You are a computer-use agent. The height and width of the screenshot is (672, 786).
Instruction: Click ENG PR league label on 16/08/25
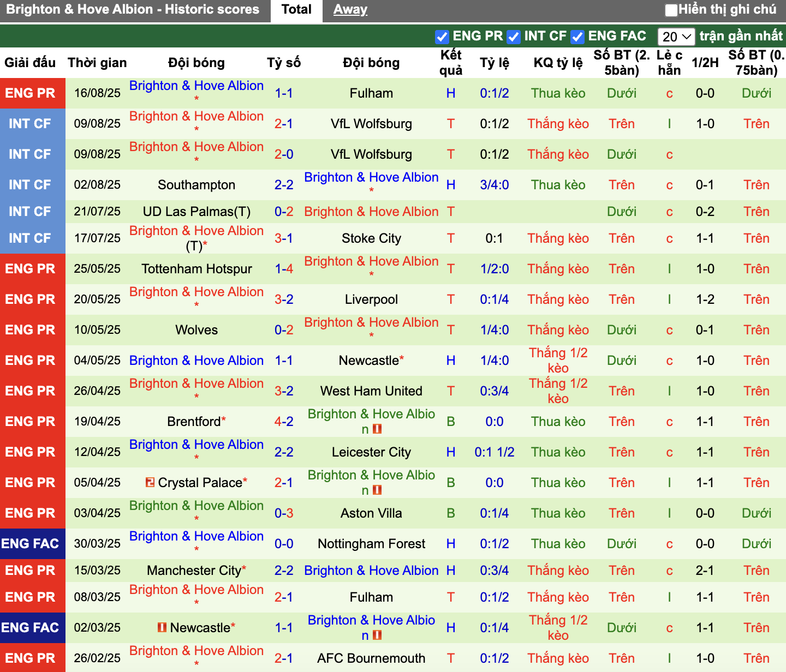pos(31,93)
